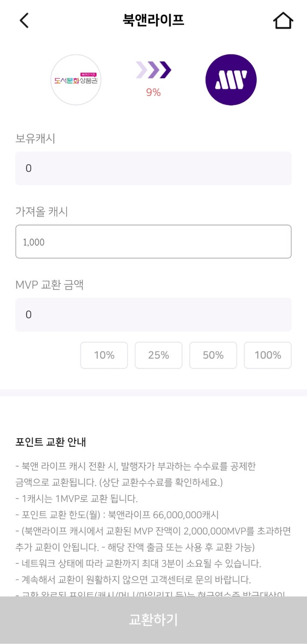Tap the 보유캐시 label
This screenshot has width=307, height=644.
(36, 138)
